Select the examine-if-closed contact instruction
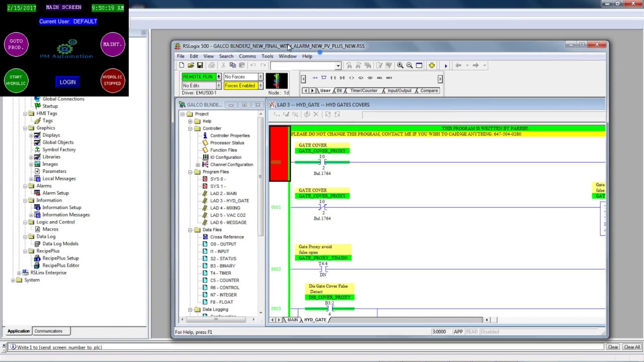 (333, 78)
